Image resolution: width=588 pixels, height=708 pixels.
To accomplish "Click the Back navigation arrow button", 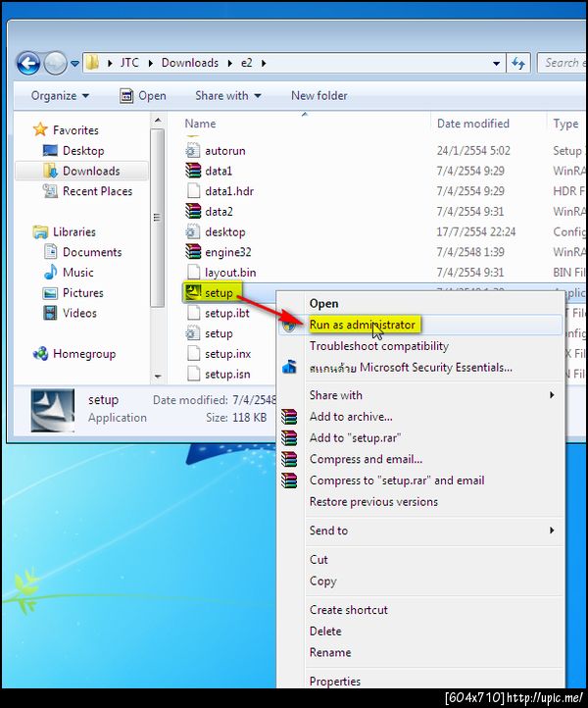I will point(28,63).
